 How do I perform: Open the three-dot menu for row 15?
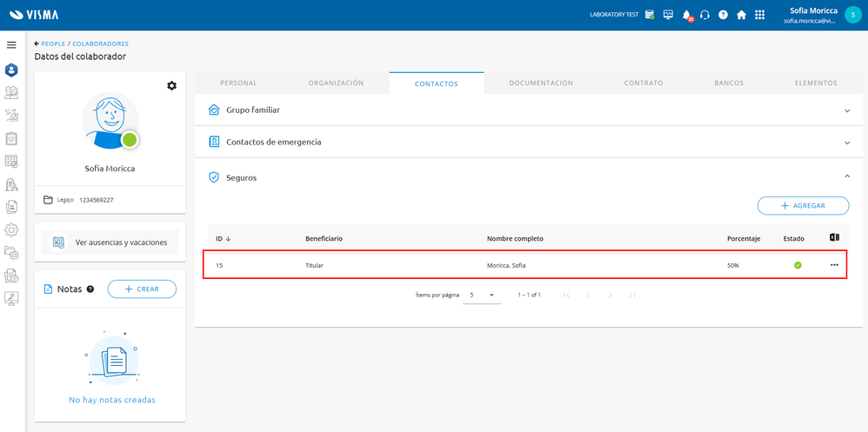point(834,265)
